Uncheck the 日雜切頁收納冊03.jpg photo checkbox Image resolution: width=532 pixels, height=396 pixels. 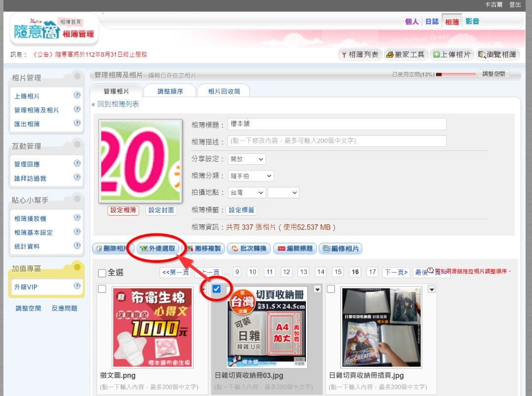click(216, 289)
